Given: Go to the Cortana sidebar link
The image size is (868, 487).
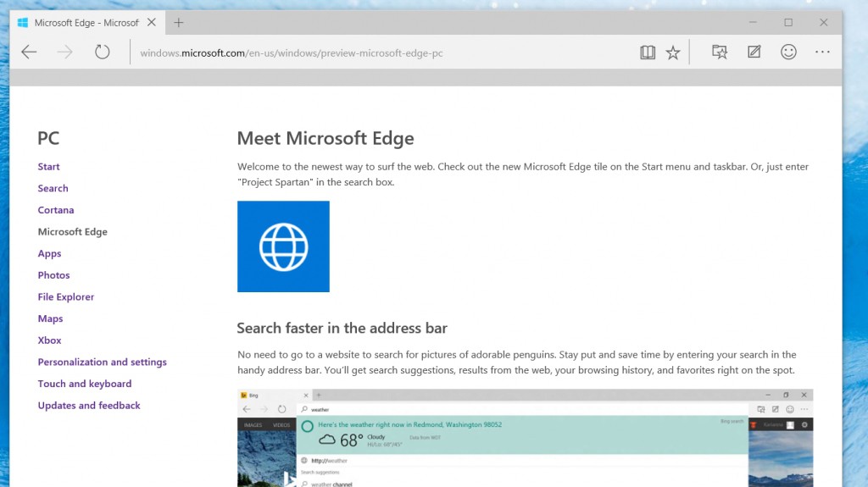Looking at the screenshot, I should [x=56, y=210].
